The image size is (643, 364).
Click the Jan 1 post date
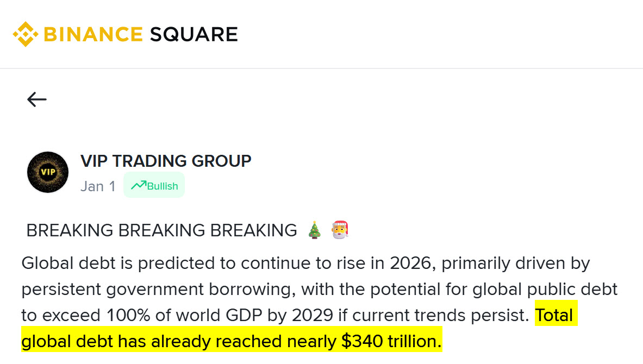pyautogui.click(x=98, y=186)
